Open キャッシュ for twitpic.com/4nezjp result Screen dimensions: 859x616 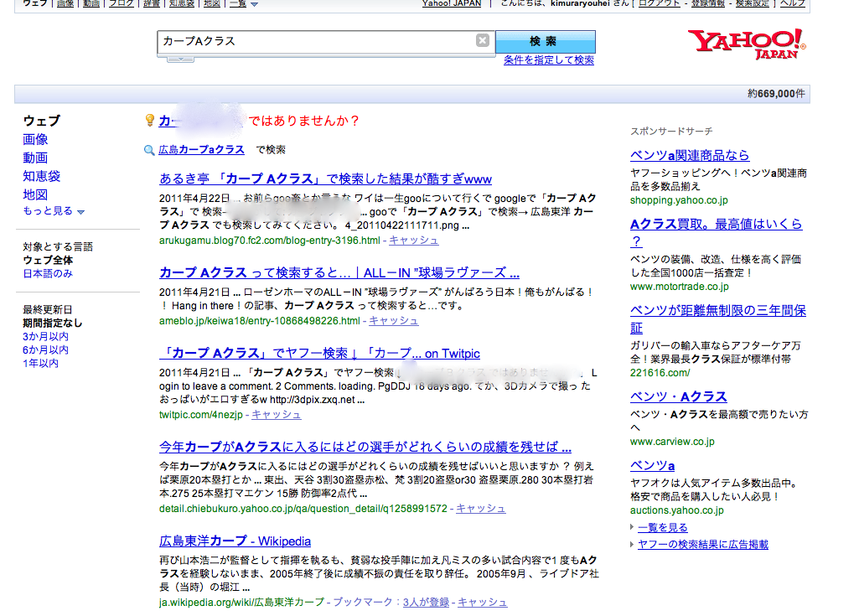[x=276, y=415]
